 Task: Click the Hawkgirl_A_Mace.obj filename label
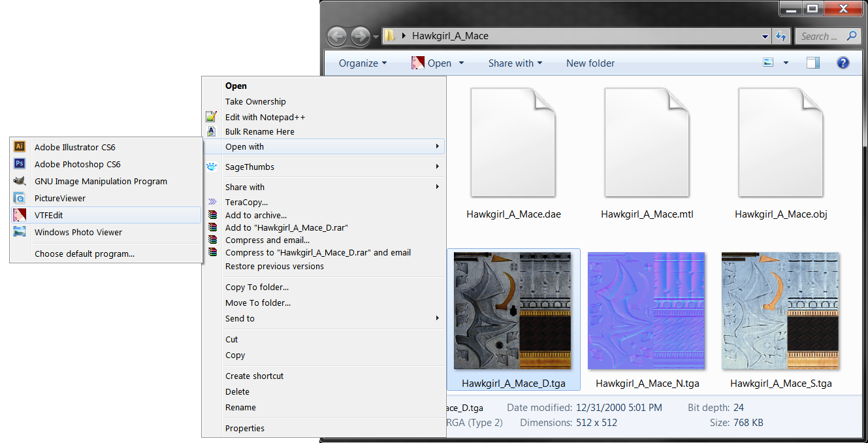(781, 214)
